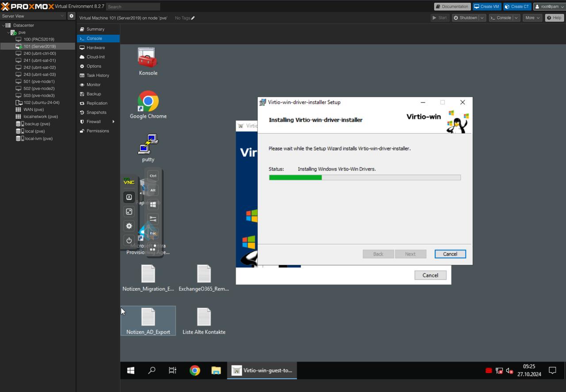Open the Replication panel
The height and width of the screenshot is (392, 566).
click(x=98, y=103)
